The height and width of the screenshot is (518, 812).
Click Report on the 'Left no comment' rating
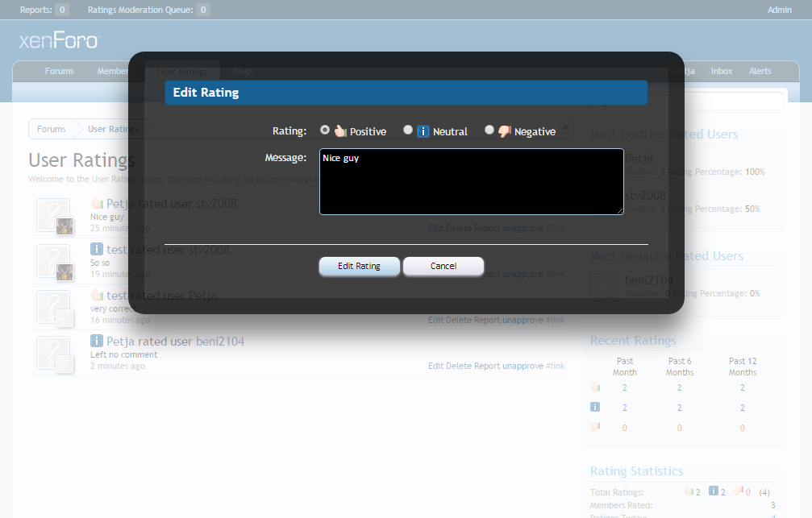point(487,366)
